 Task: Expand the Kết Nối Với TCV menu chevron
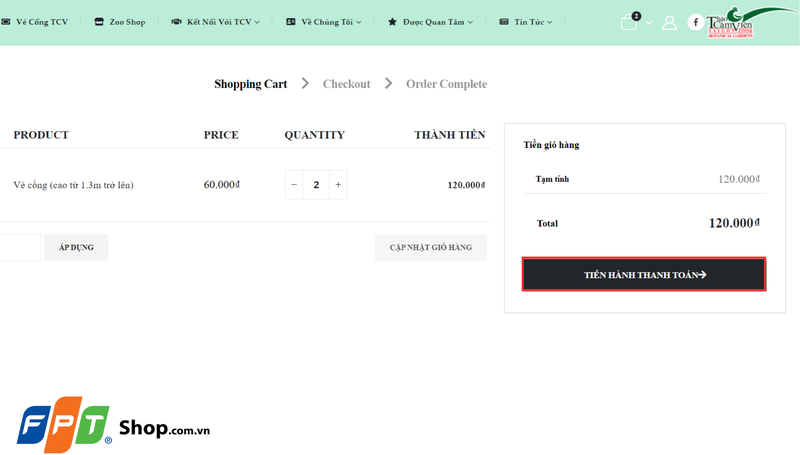[x=257, y=22]
